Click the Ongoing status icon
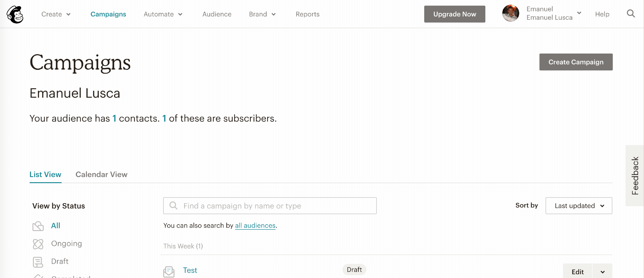The width and height of the screenshot is (644, 278). click(38, 244)
